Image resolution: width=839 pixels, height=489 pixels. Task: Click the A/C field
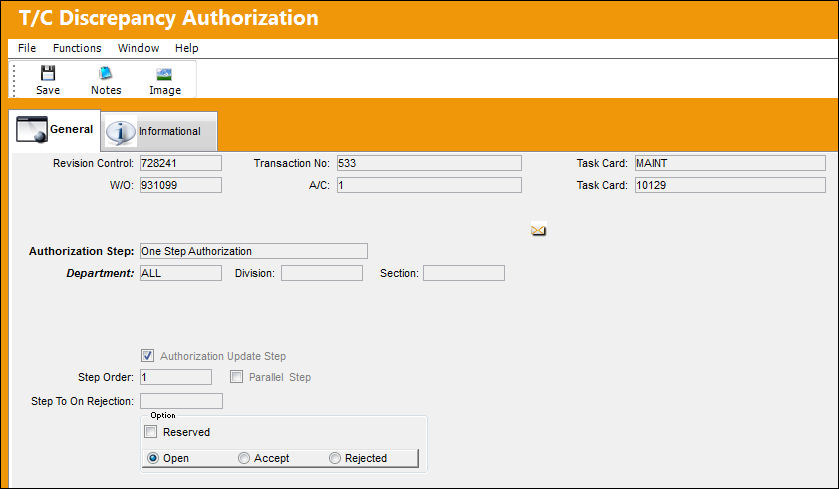click(x=429, y=185)
